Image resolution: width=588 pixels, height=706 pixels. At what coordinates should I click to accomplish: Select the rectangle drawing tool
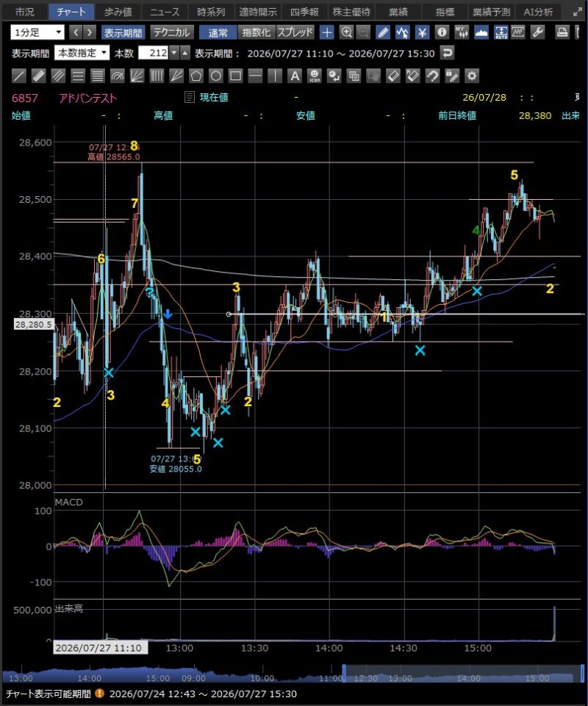235,76
